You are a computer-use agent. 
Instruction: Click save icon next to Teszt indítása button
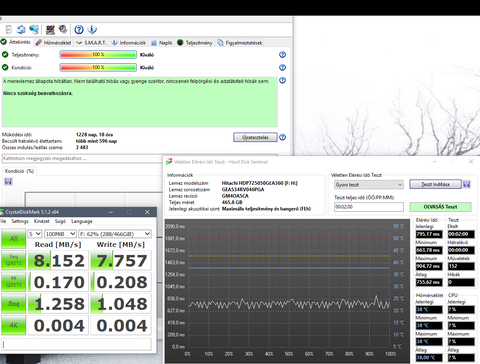pos(467,184)
